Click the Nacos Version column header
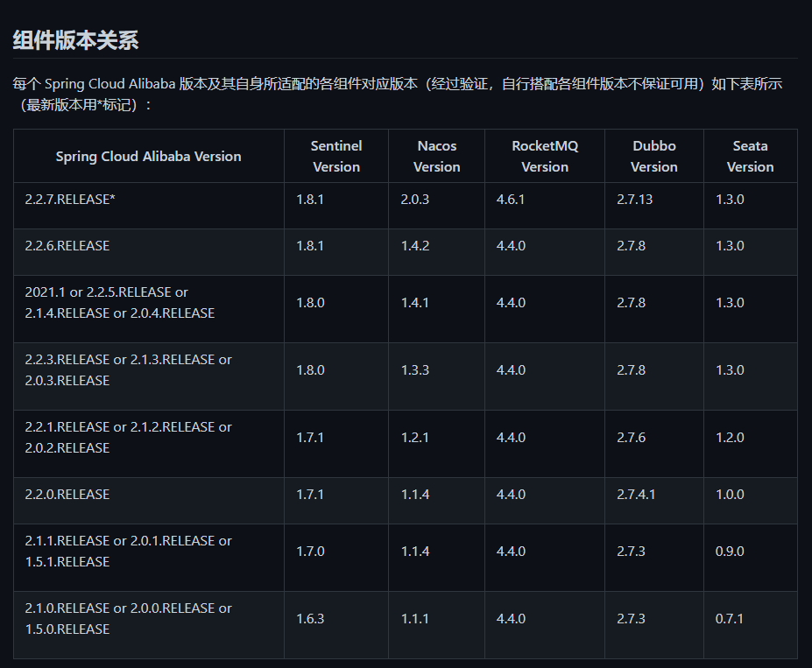The height and width of the screenshot is (668, 812). pyautogui.click(x=436, y=156)
